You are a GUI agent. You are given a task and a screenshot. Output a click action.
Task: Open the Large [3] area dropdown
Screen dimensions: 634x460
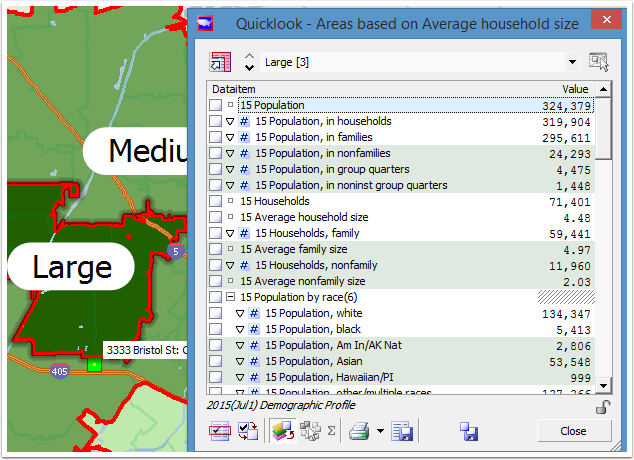(x=572, y=62)
